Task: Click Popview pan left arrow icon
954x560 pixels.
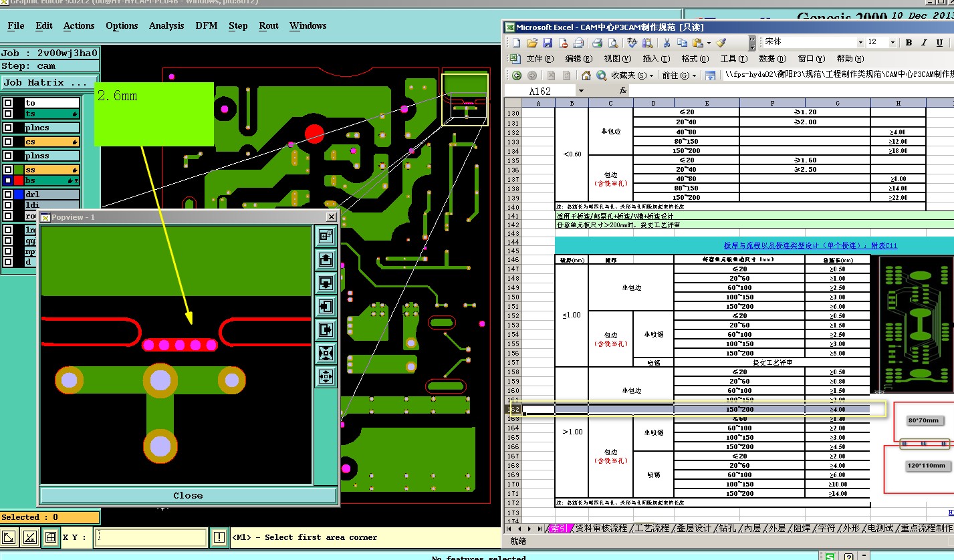Action: point(326,306)
